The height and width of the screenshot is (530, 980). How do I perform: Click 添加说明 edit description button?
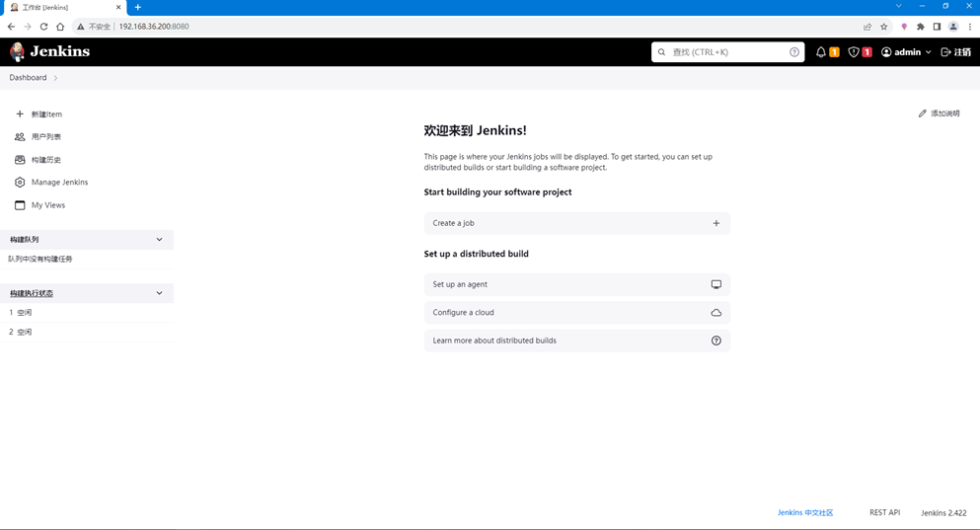pos(939,114)
